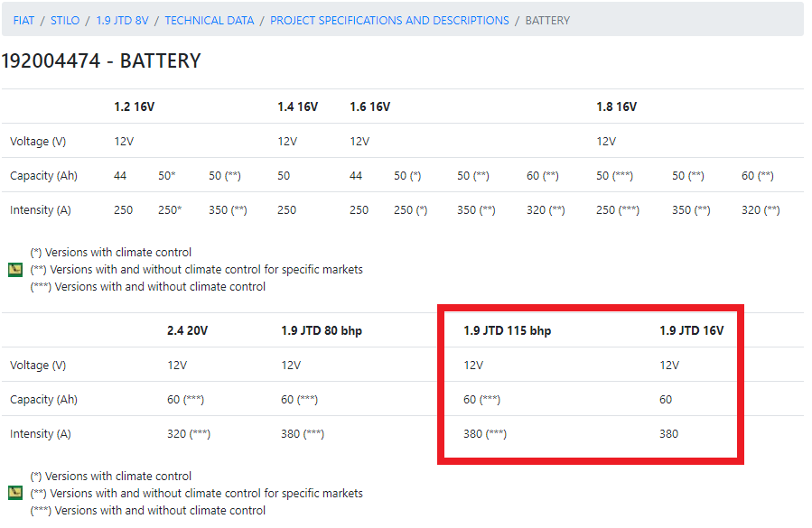Click the plain 60 capacity under 1.9 JTD 16V
Screen dimensions: 812x528
pos(666,400)
